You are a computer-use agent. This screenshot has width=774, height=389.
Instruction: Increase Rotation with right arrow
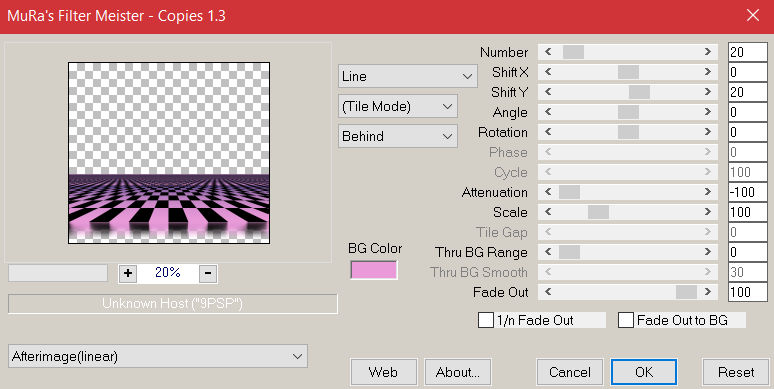[708, 132]
